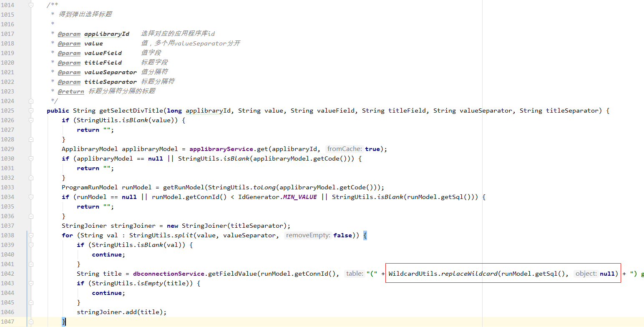Click the fold end marker on line 1045
644x327 pixels.
pyautogui.click(x=31, y=302)
